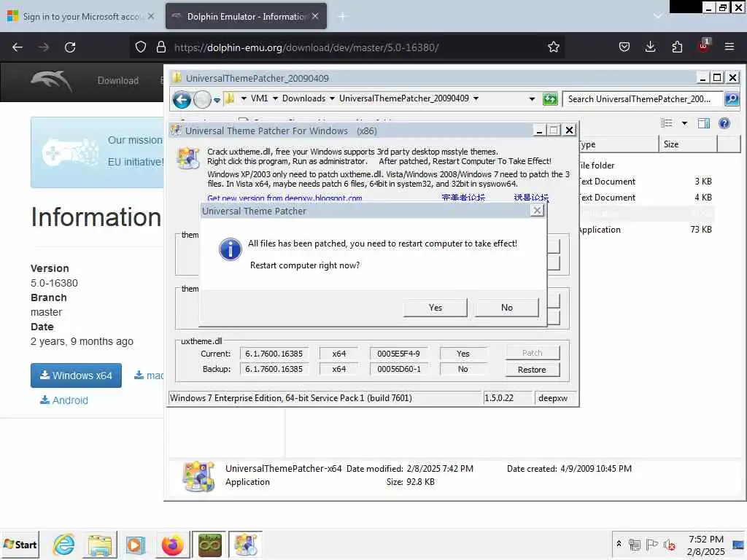The height and width of the screenshot is (560, 747).
Task: Open the Firefox downloads panel
Action: tap(650, 47)
